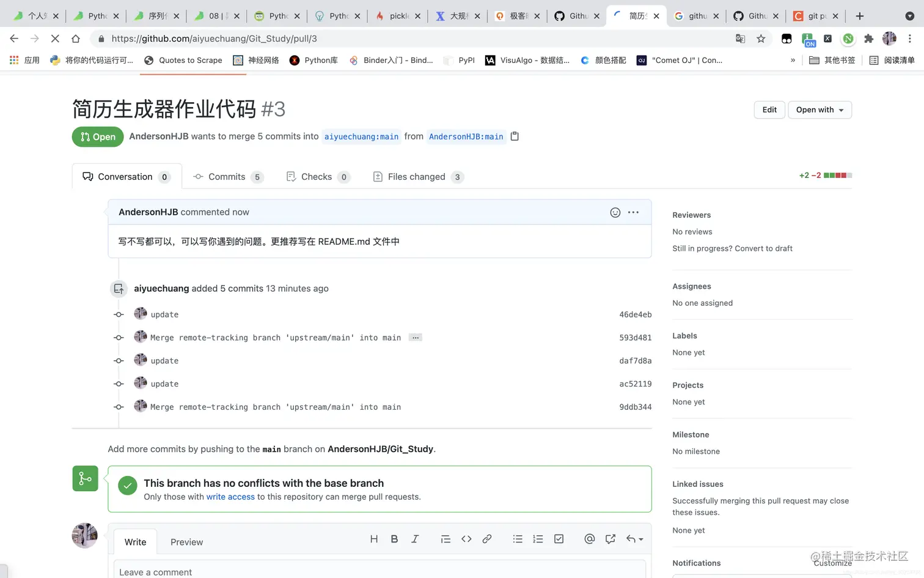Stop loading the page with the X button
924x578 pixels.
[x=55, y=39]
